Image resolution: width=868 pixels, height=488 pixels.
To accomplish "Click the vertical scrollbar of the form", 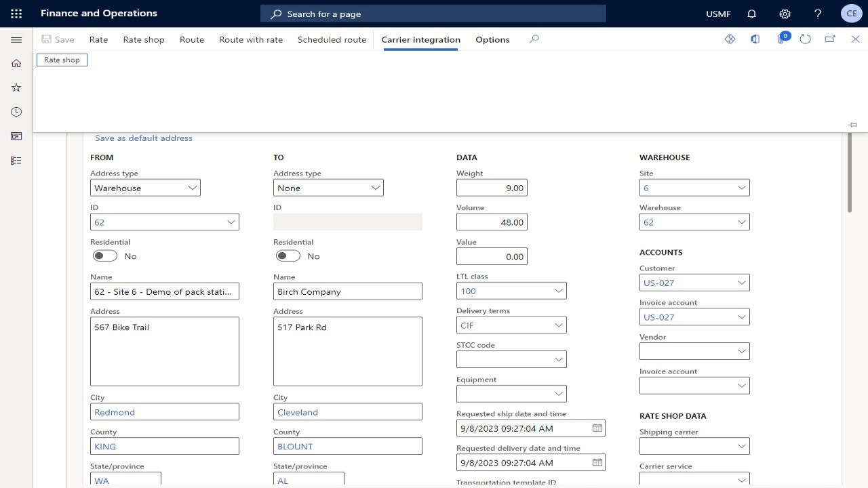I will pos(849,174).
